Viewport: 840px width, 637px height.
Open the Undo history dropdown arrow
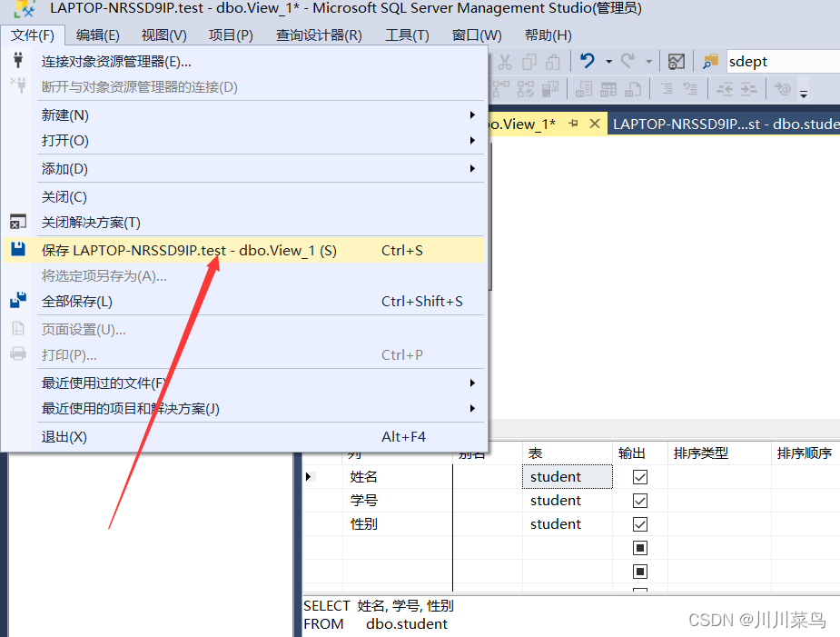click(x=609, y=62)
